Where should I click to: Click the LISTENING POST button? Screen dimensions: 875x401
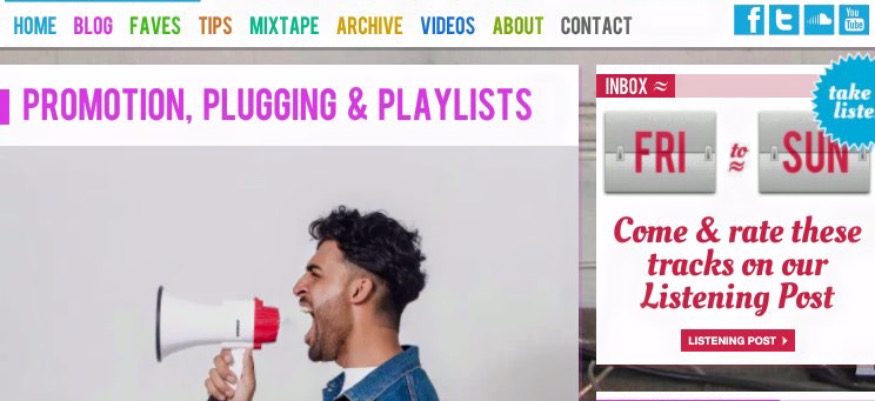pos(738,341)
